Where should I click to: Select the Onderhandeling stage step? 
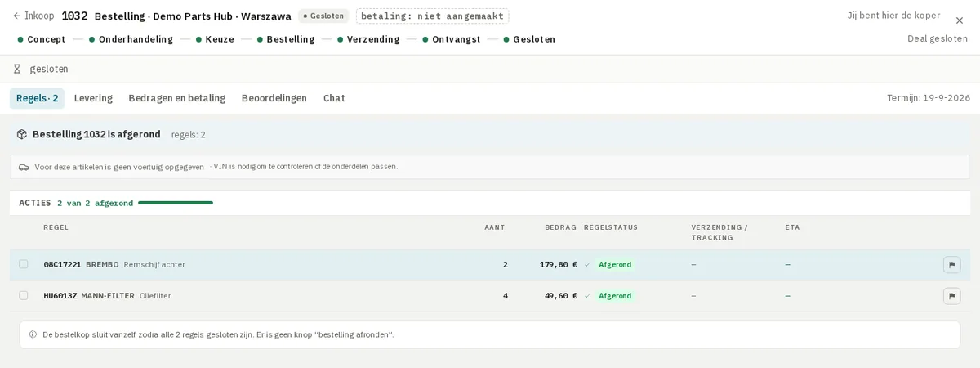(131, 39)
